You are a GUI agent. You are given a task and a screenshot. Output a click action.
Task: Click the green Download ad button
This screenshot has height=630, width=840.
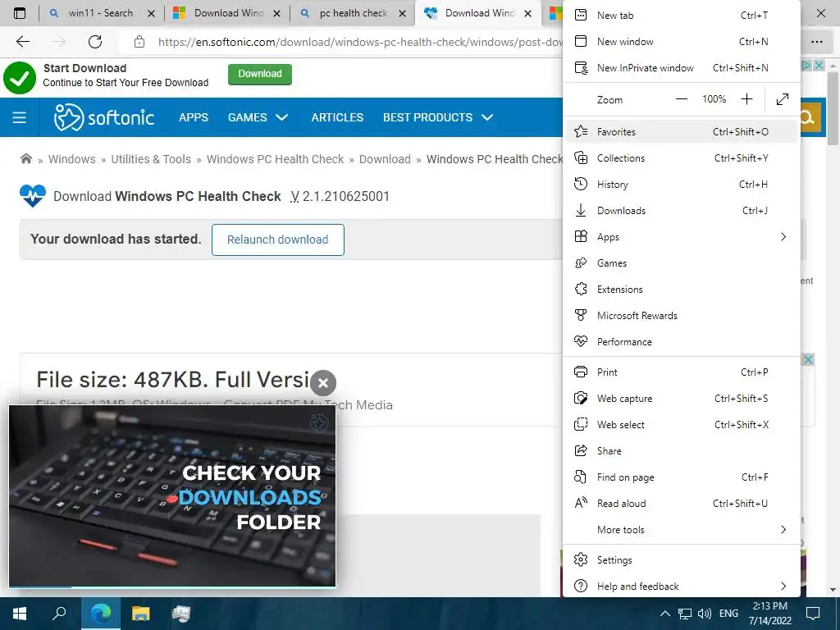coord(260,75)
